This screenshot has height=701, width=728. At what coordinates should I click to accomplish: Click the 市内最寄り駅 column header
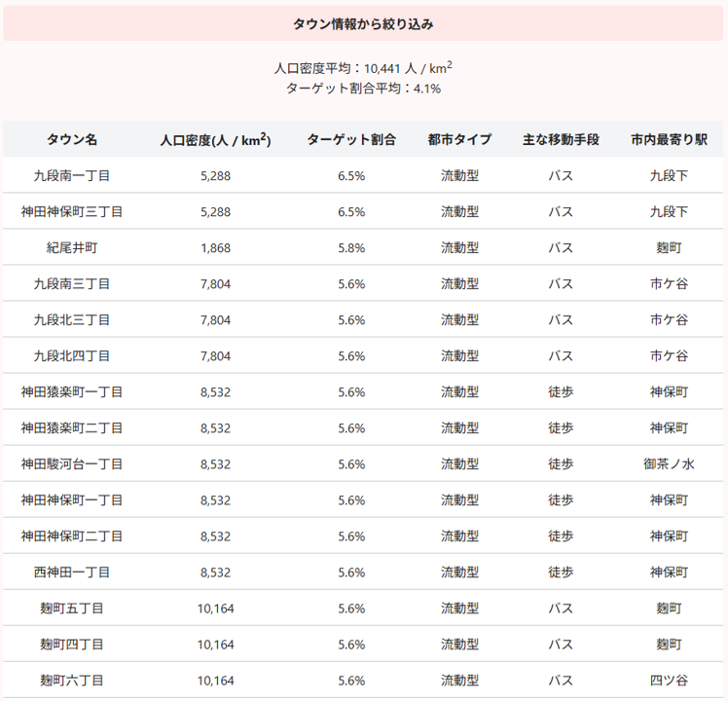[669, 139]
